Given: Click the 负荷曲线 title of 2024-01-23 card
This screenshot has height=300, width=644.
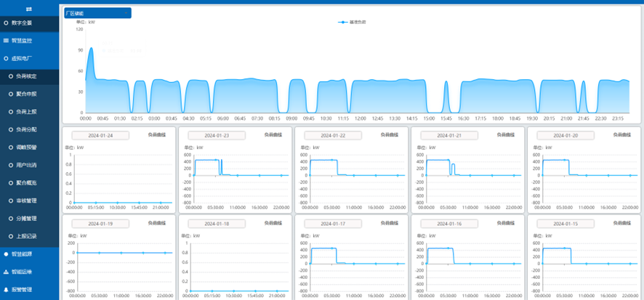Looking at the screenshot, I should 273,134.
